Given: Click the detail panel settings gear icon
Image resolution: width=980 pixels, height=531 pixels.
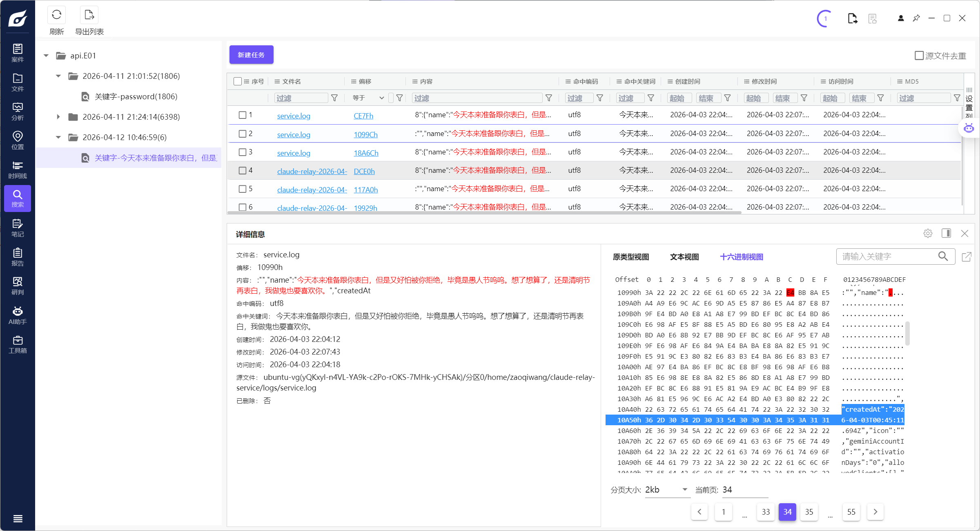Looking at the screenshot, I should pos(928,233).
